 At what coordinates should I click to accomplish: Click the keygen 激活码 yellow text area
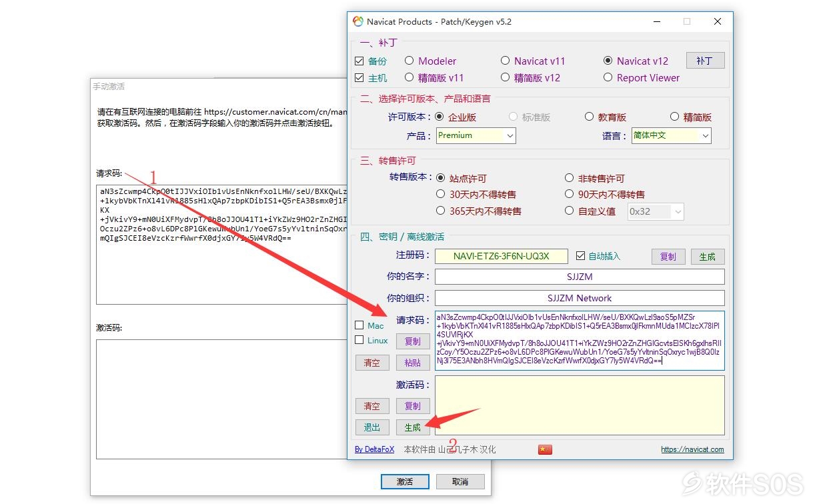coord(580,407)
